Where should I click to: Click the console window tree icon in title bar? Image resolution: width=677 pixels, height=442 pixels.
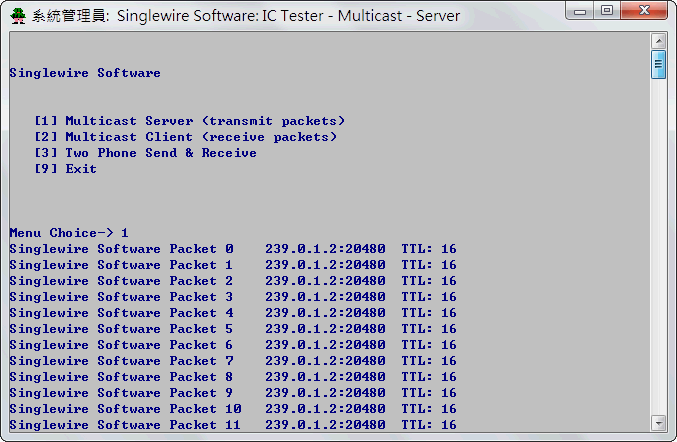(18, 16)
